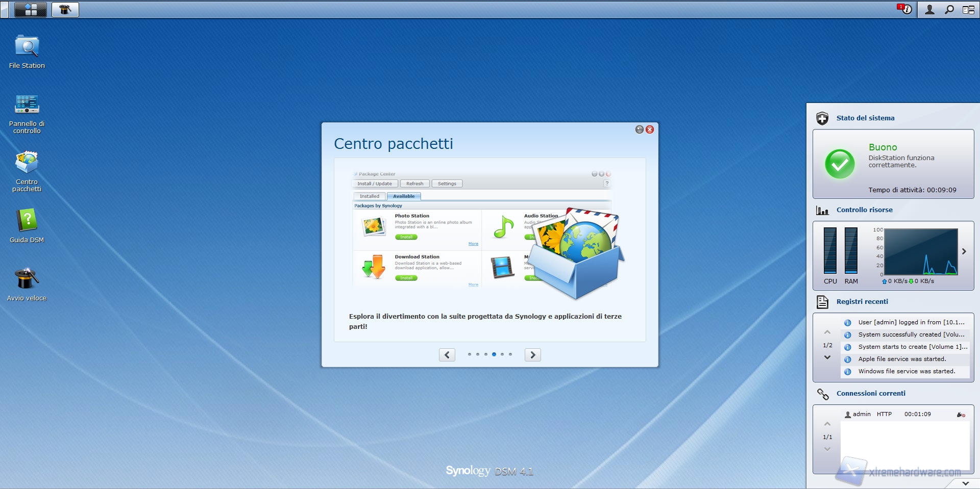
Task: Go to the previous slide in the tour dialog
Action: point(447,355)
